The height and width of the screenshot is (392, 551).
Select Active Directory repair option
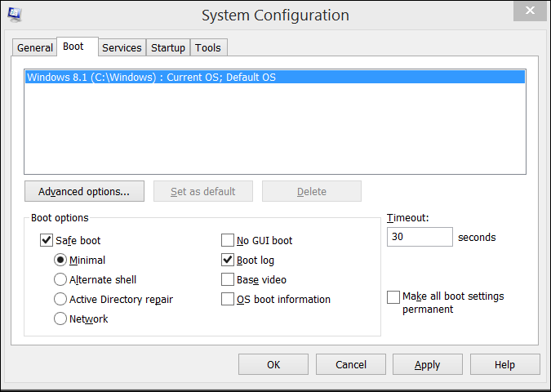[60, 299]
